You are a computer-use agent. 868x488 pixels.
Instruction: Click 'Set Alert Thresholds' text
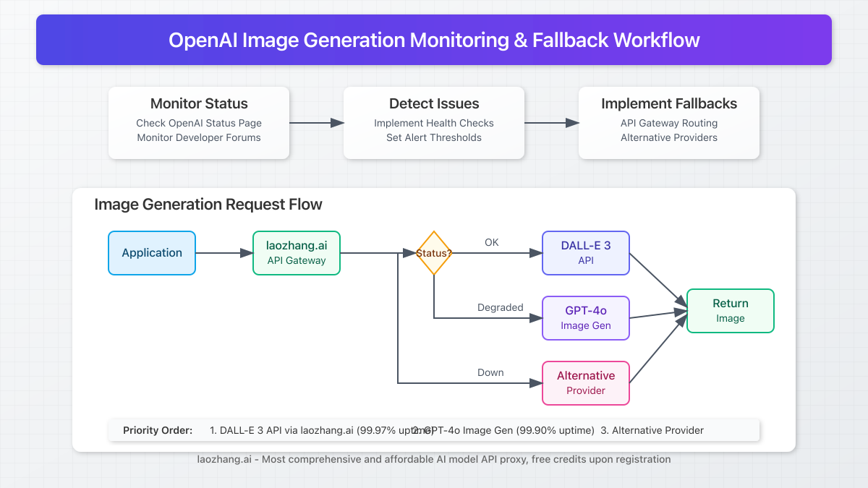tap(434, 137)
